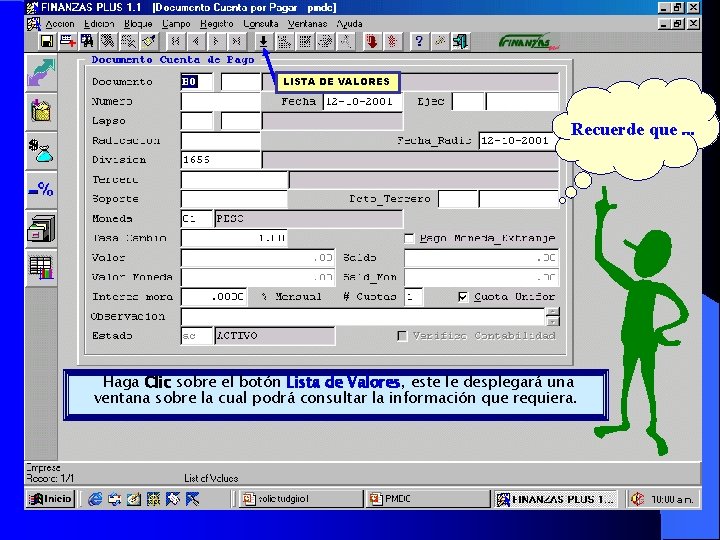720x540 pixels.
Task: Switch to the PMDC taskbar window
Action: tap(428, 499)
